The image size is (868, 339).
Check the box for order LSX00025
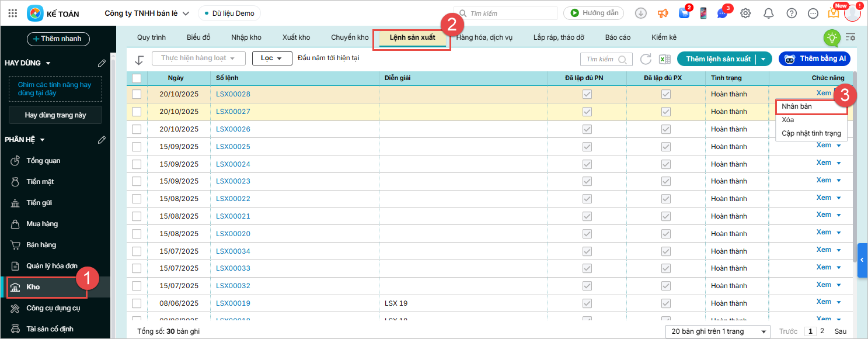tap(137, 147)
